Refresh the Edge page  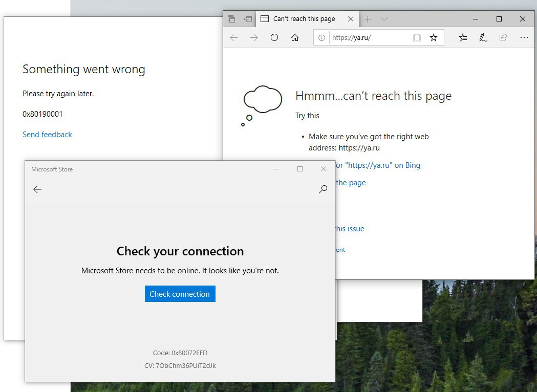(x=274, y=37)
